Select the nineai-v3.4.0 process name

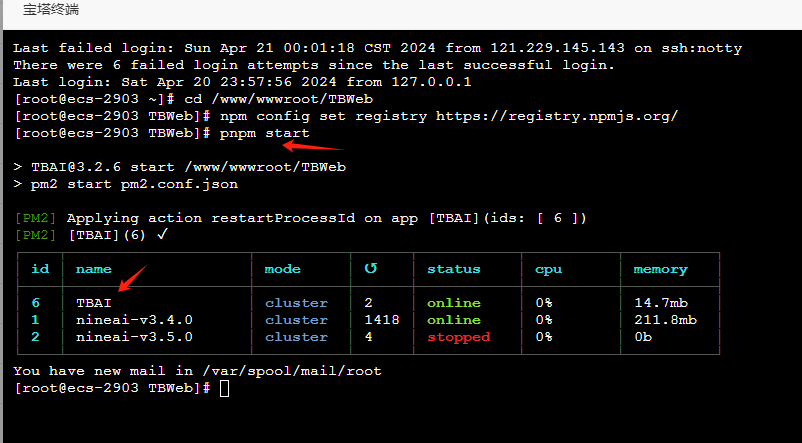click(x=134, y=320)
